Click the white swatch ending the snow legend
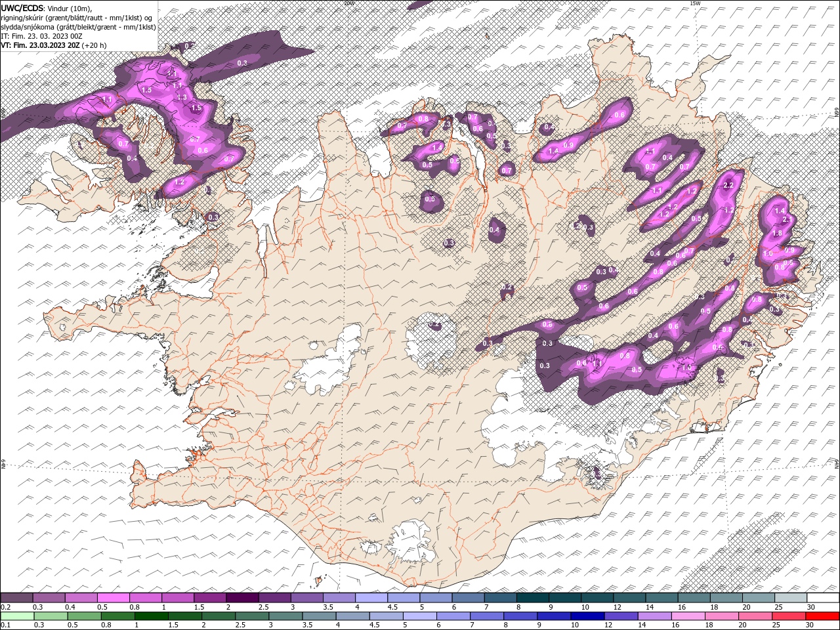The image size is (840, 630). click(x=823, y=598)
